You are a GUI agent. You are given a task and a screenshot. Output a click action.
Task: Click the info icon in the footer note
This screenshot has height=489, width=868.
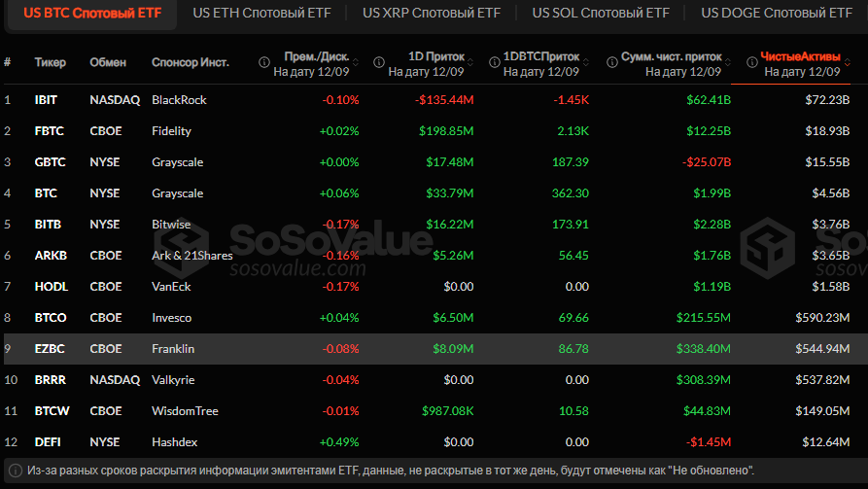click(x=15, y=470)
